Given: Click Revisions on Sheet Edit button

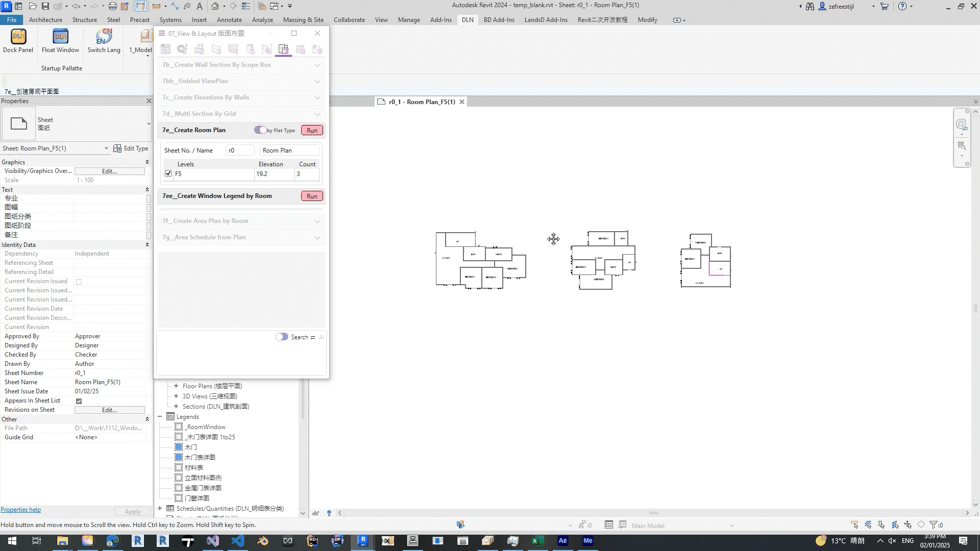Looking at the screenshot, I should [109, 410].
